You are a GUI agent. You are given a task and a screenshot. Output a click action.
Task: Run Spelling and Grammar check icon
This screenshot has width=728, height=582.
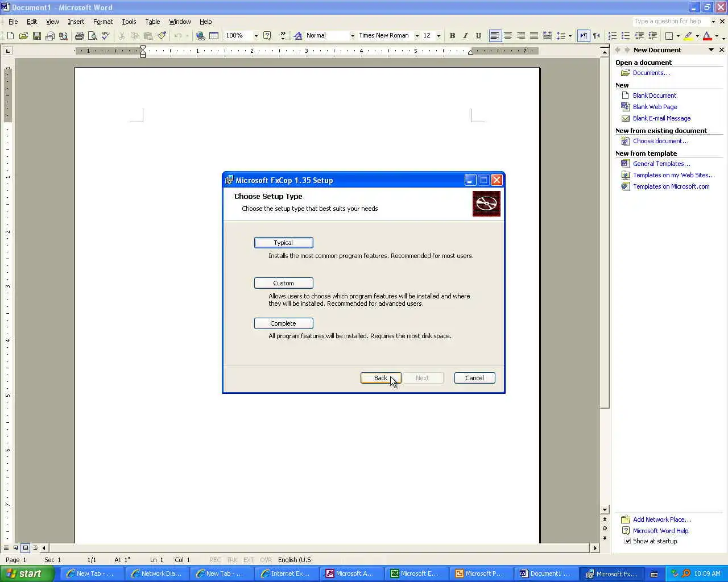pos(105,36)
